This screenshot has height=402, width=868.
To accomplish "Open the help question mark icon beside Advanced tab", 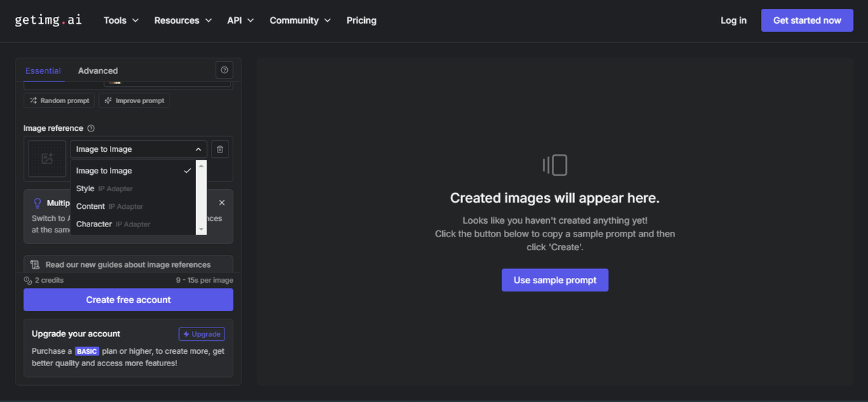I will pos(224,70).
